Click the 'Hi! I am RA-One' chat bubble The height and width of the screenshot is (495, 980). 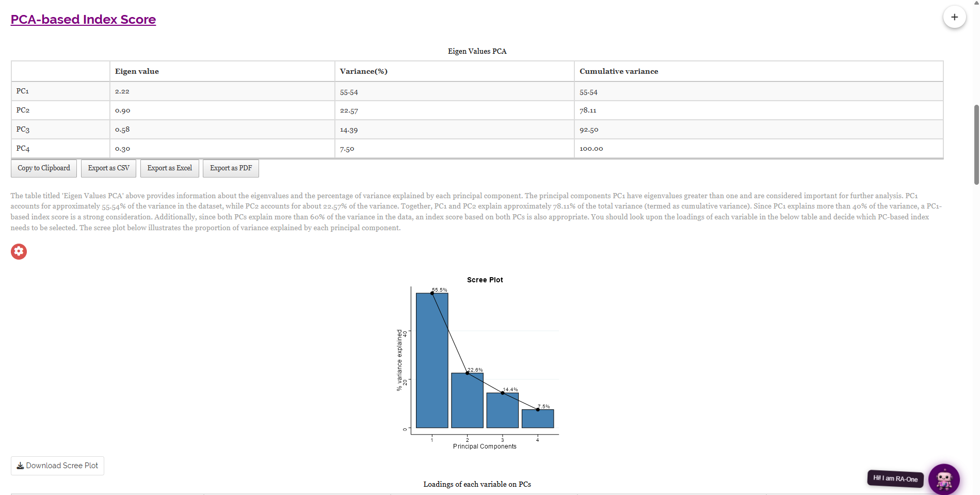coord(895,478)
